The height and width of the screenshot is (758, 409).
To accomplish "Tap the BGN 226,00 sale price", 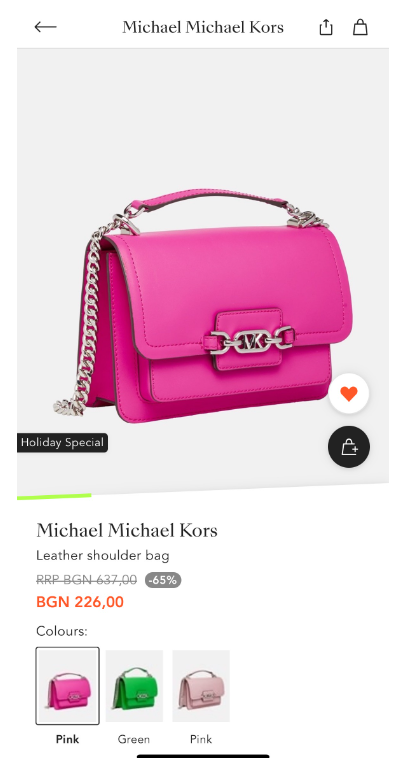I will click(80, 602).
